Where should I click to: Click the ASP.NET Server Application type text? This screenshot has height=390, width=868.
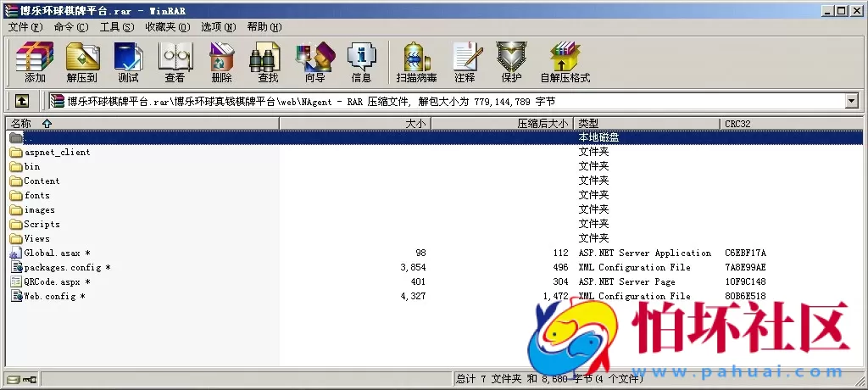pos(645,253)
